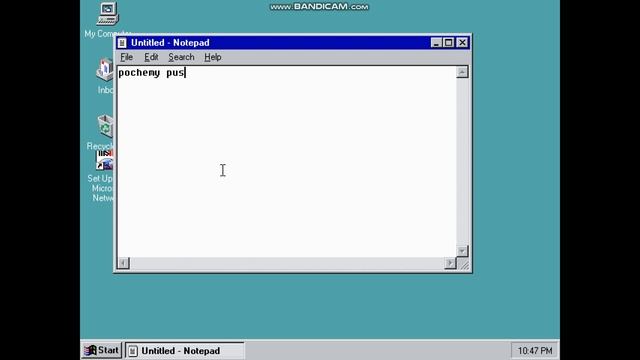Minimize the Notepad window
Image resolution: width=640 pixels, height=360 pixels.
pyautogui.click(x=436, y=43)
